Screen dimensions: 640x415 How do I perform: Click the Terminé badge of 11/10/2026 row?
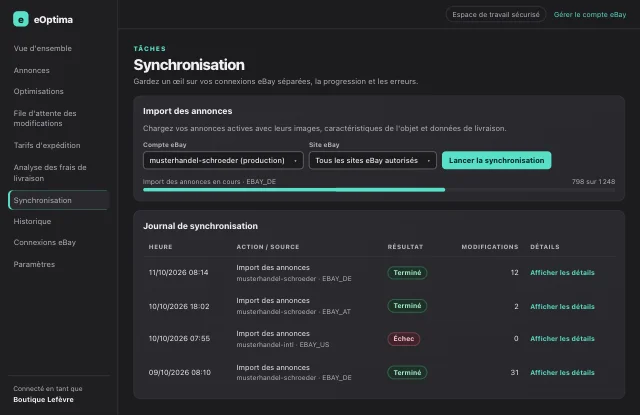pos(407,273)
